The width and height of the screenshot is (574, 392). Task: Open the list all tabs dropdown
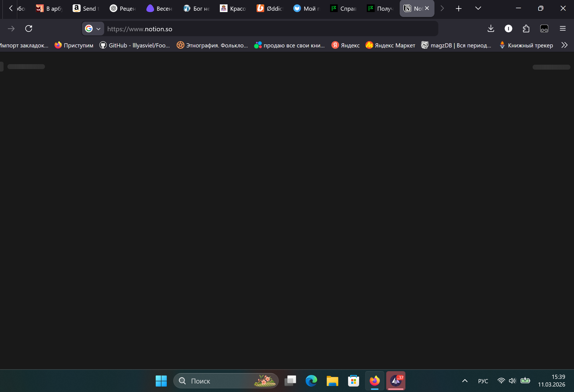point(478,8)
